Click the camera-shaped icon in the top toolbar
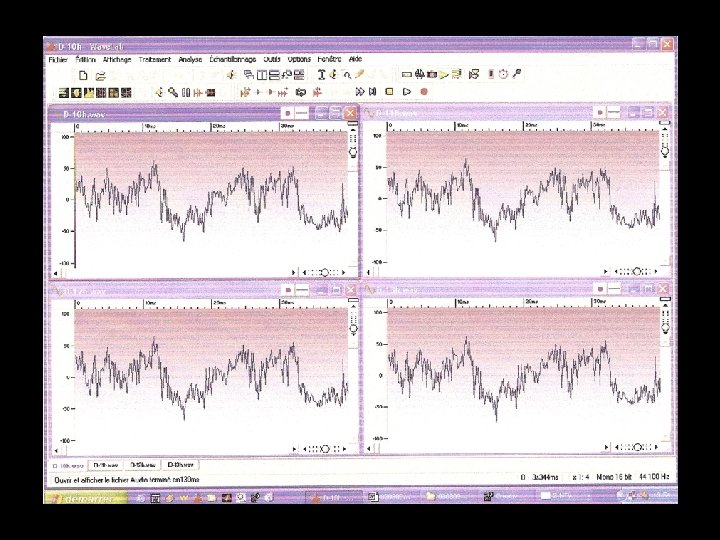Image resolution: width=720 pixels, height=540 pixels. [432, 74]
